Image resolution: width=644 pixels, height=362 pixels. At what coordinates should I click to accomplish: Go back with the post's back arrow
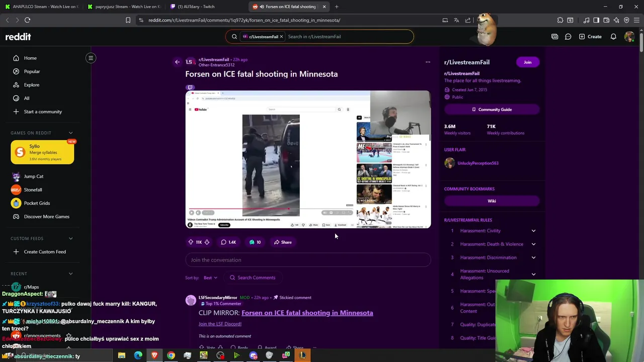tap(177, 62)
